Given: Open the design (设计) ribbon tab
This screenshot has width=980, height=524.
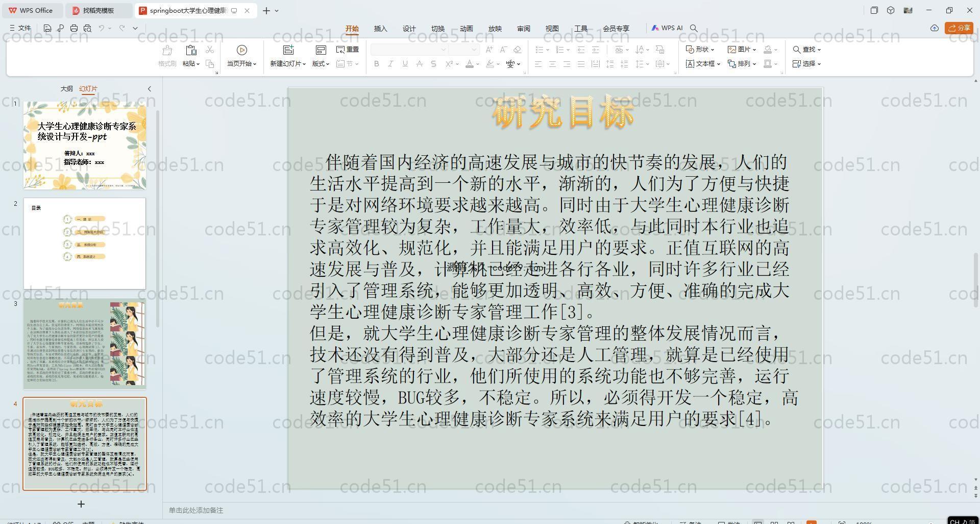Looking at the screenshot, I should [x=409, y=29].
